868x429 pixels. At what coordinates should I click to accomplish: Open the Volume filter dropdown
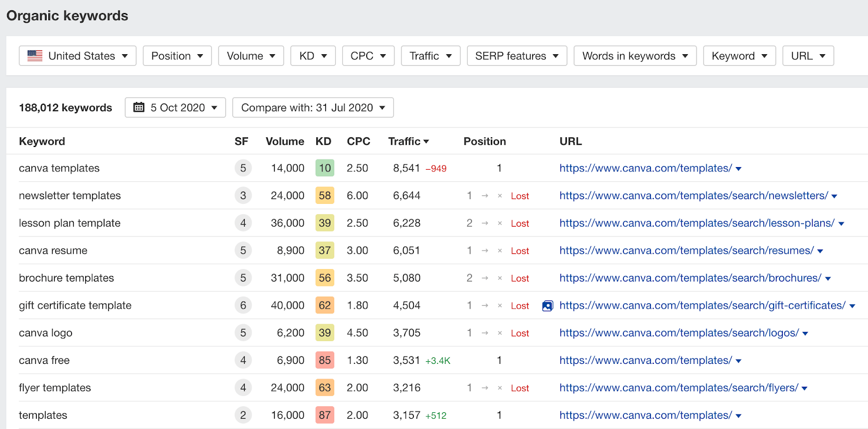point(251,56)
